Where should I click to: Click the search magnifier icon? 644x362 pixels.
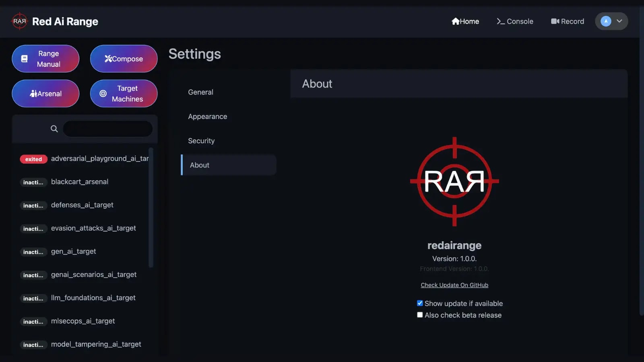pyautogui.click(x=54, y=128)
